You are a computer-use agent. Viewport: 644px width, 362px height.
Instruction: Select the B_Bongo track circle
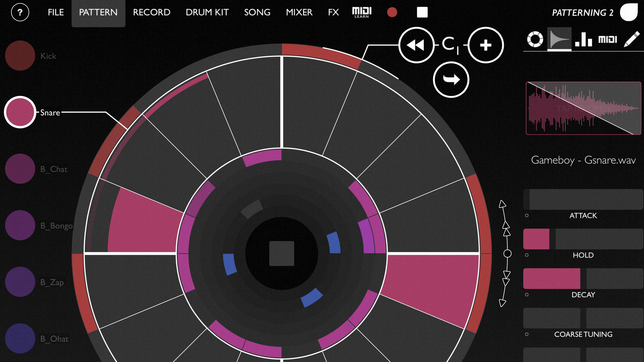[20, 225]
